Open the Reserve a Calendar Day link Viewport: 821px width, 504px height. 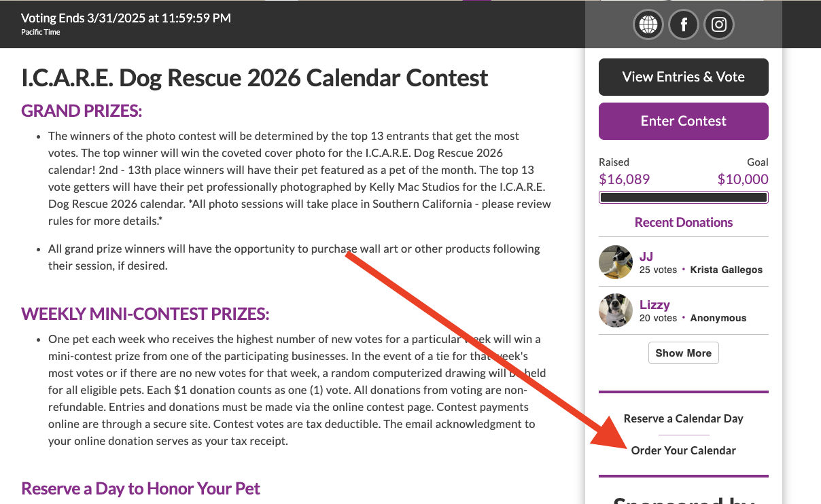pos(683,418)
